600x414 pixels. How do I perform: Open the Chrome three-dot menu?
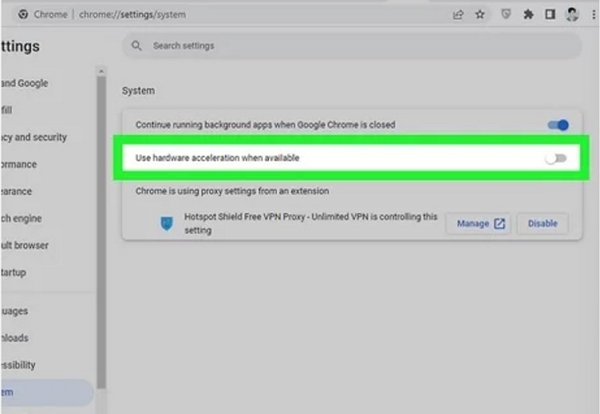pyautogui.click(x=593, y=15)
